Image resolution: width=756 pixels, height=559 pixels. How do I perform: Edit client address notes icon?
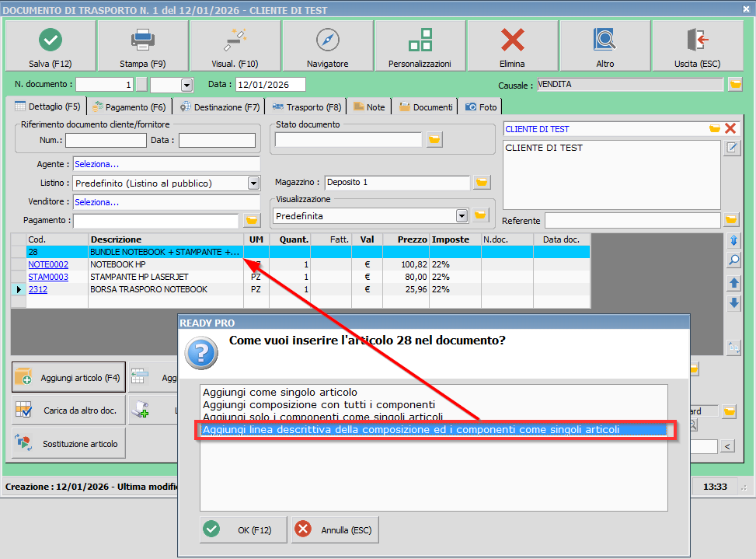732,148
